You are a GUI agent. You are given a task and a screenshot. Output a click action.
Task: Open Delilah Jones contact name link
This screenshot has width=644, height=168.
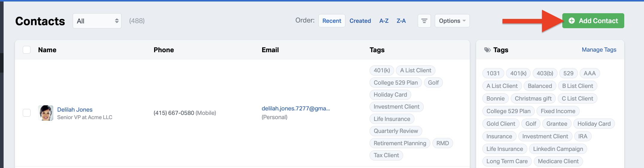click(x=75, y=109)
